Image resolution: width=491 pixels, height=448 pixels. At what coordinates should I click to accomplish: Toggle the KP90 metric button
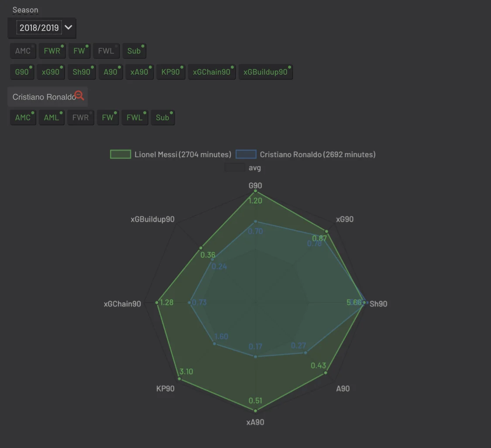[171, 72]
